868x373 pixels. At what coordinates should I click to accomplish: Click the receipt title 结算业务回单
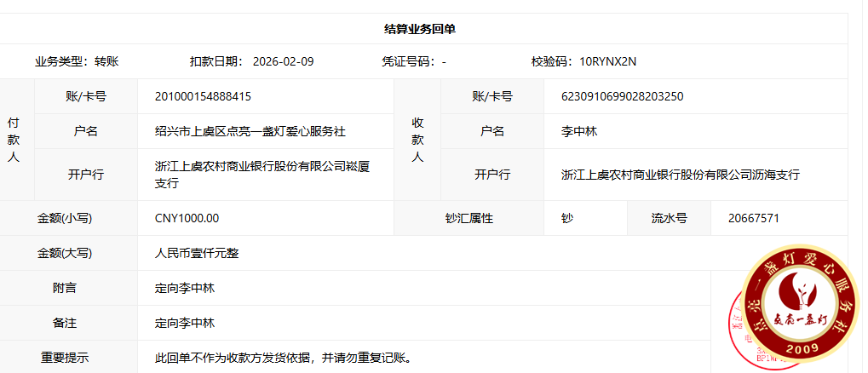coord(420,29)
